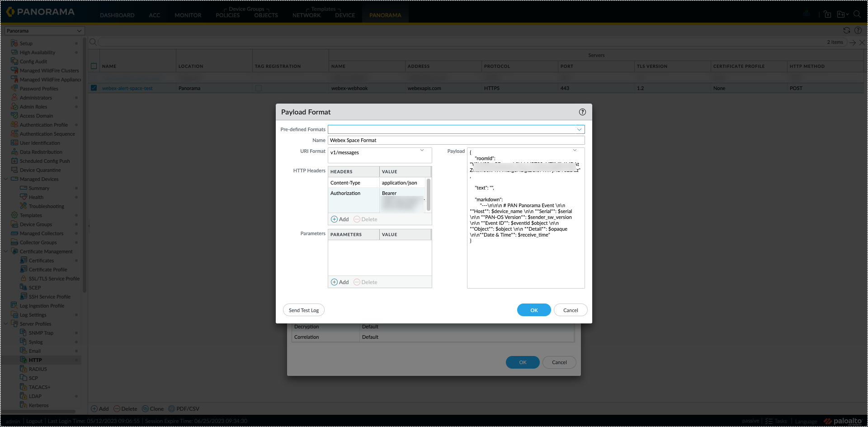This screenshot has width=868, height=427.
Task: Click the page help icon beside refresh
Action: (x=858, y=30)
